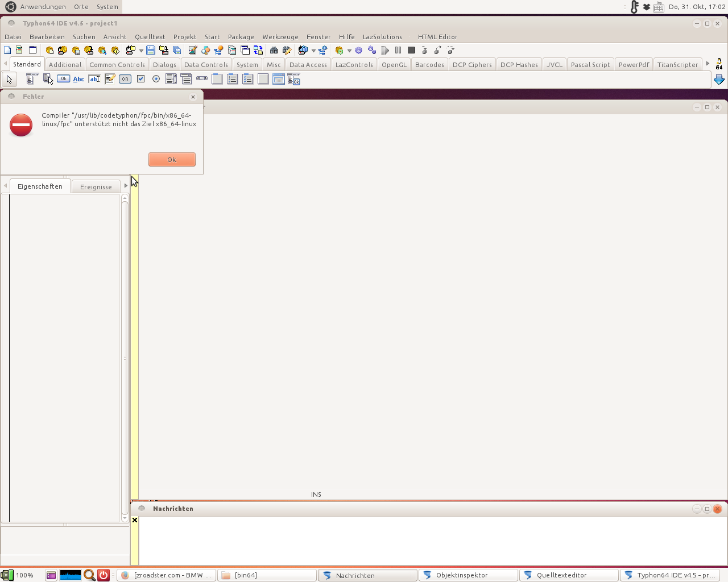Open the HTML Editor menu
Image resolution: width=728 pixels, height=582 pixels.
(x=437, y=37)
